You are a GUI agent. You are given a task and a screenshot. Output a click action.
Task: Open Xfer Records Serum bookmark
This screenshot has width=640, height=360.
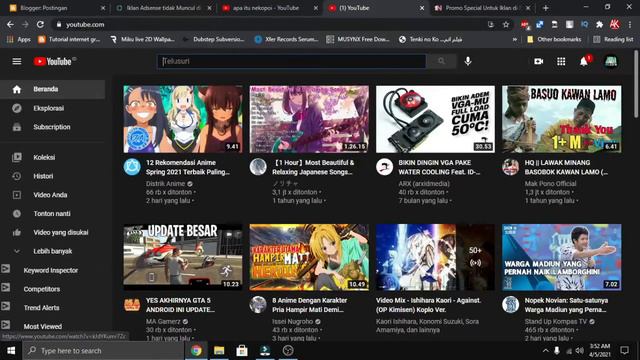[x=287, y=40]
